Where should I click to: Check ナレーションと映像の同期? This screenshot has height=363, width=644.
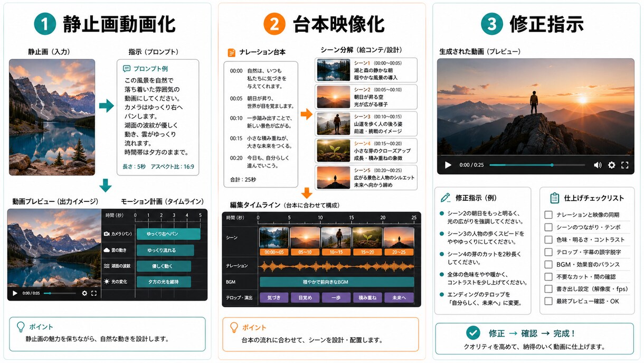pos(548,215)
